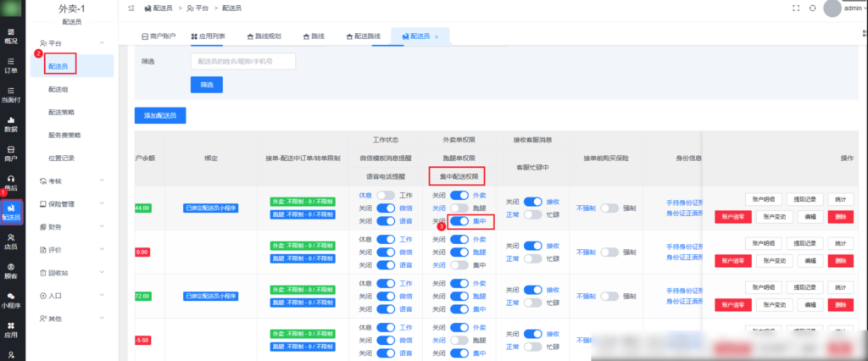Click 统计 in the 72.00 row
This screenshot has height=361, width=868.
[x=841, y=287]
